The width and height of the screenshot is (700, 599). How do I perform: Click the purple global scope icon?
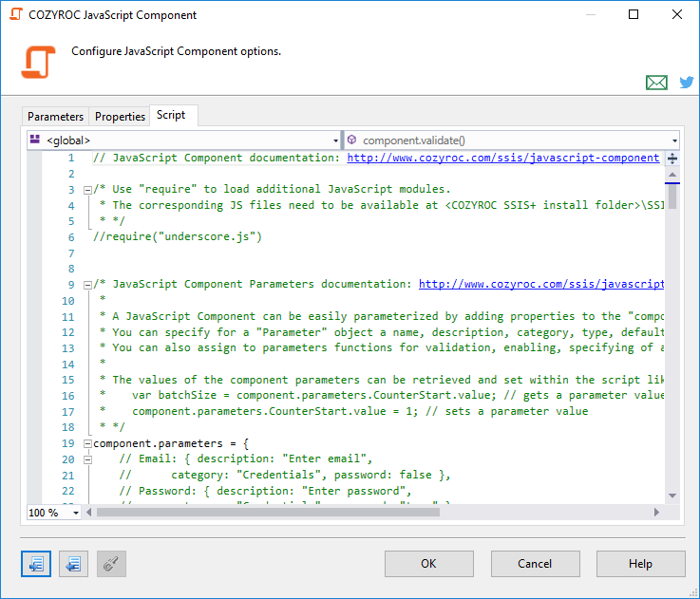click(x=35, y=140)
